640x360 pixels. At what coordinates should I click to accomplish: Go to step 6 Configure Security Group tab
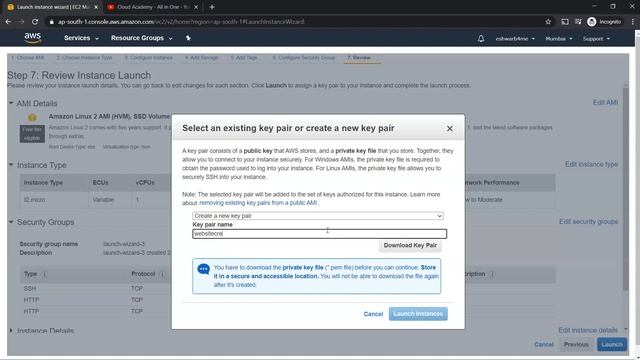304,58
